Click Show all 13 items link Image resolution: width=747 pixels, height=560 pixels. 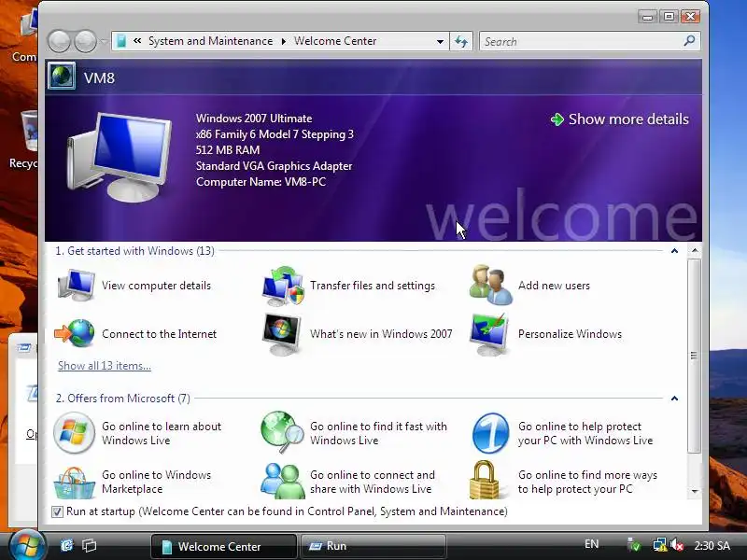coord(105,366)
